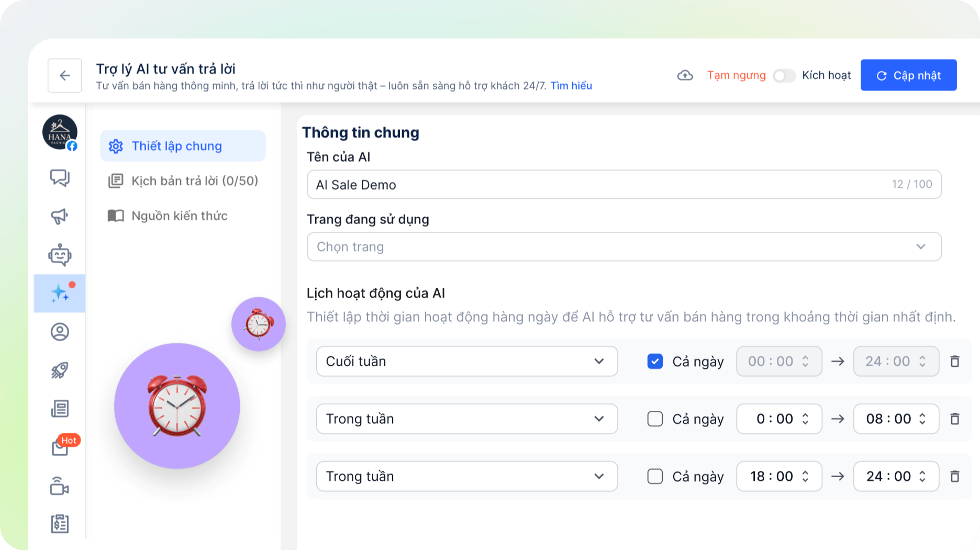The image size is (980, 551).
Task: Click the cloud upload icon
Action: click(685, 75)
